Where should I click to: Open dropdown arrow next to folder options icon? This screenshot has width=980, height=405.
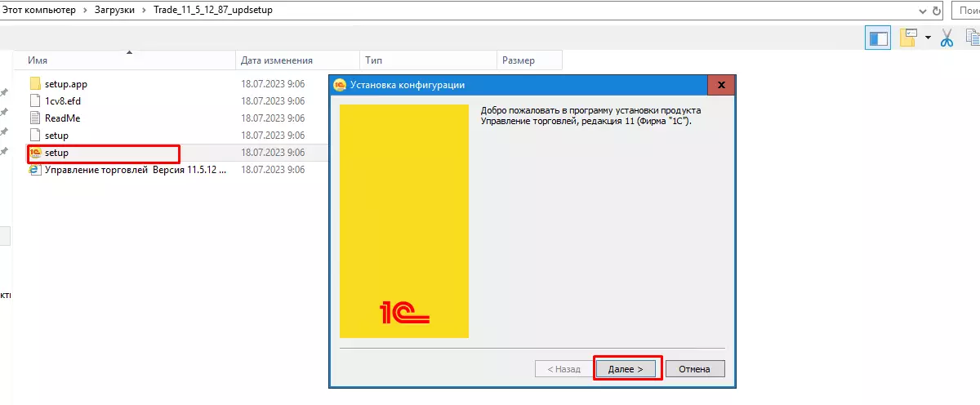click(929, 38)
